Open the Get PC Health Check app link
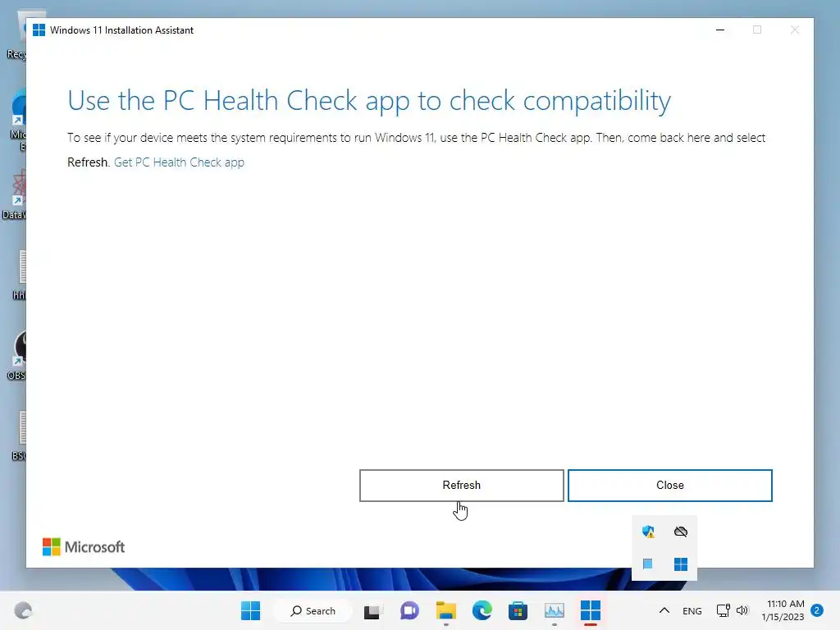840x630 pixels. [179, 162]
